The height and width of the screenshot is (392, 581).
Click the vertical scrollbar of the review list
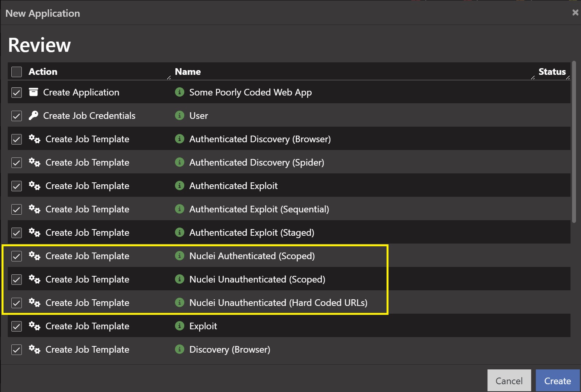click(x=574, y=142)
